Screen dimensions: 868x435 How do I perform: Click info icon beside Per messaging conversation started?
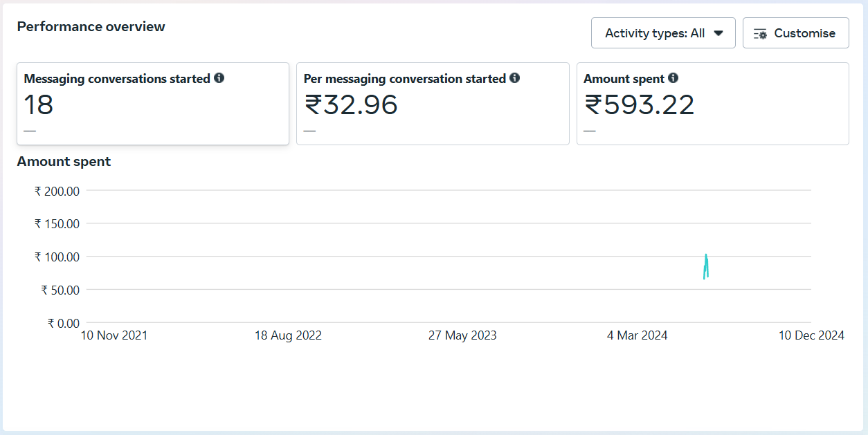(514, 78)
